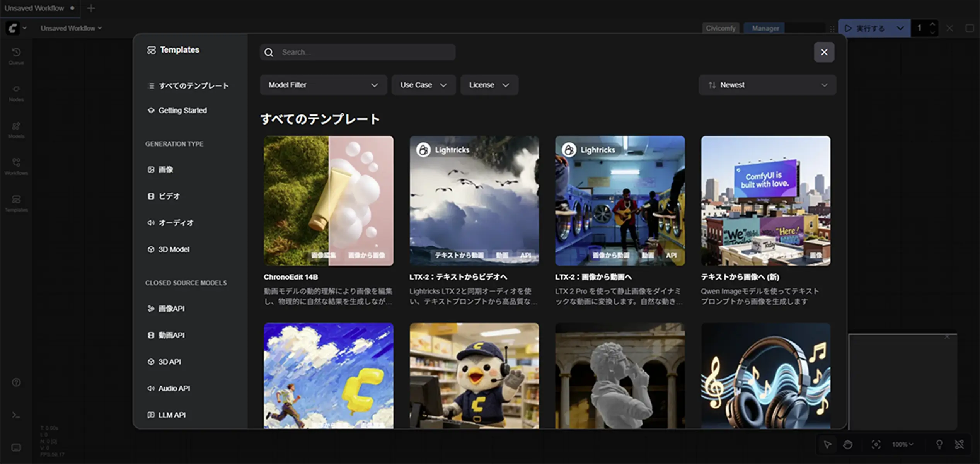Select the 3D Model generation type
This screenshot has width=980, height=464.
(173, 249)
